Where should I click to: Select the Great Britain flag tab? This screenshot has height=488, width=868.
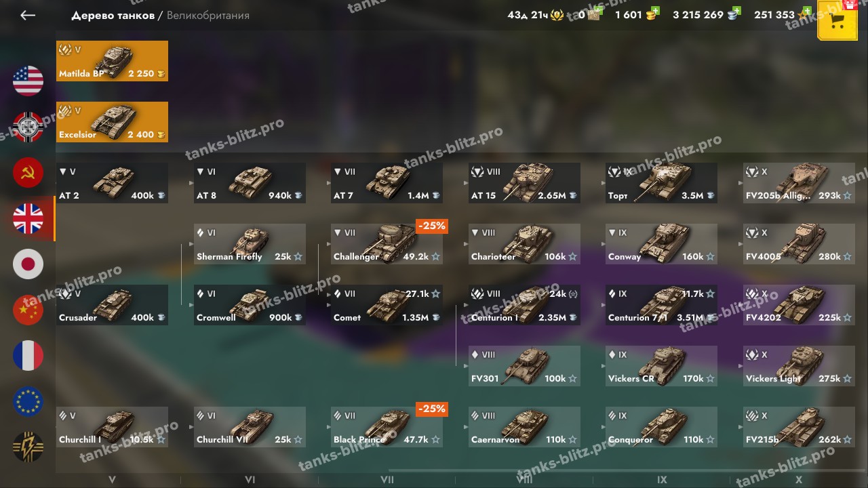coord(28,218)
